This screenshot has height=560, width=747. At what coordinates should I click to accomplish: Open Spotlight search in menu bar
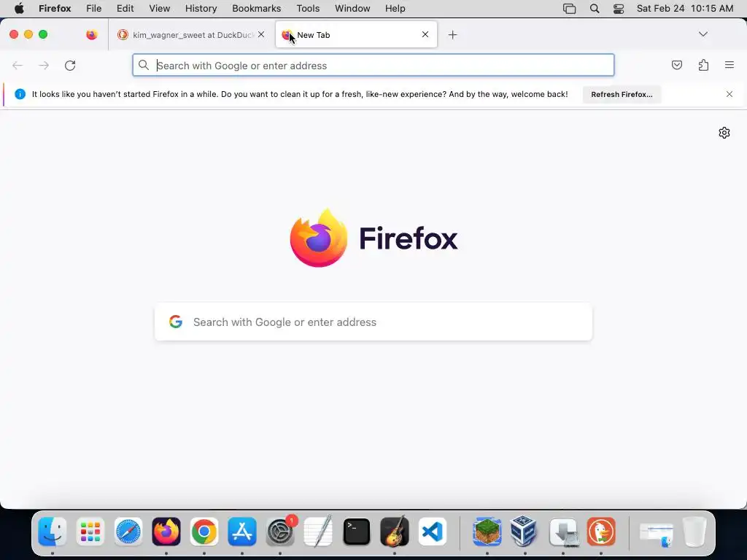(x=595, y=9)
